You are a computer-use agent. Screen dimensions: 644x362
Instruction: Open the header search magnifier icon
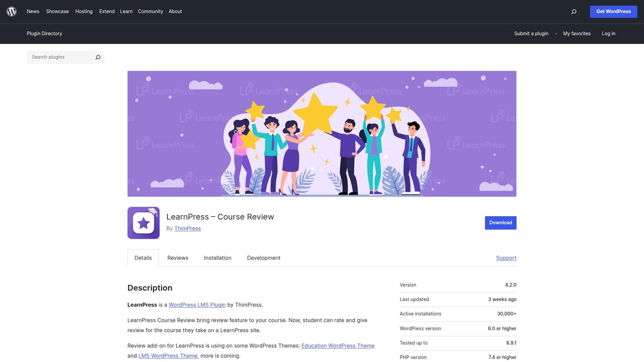574,11
